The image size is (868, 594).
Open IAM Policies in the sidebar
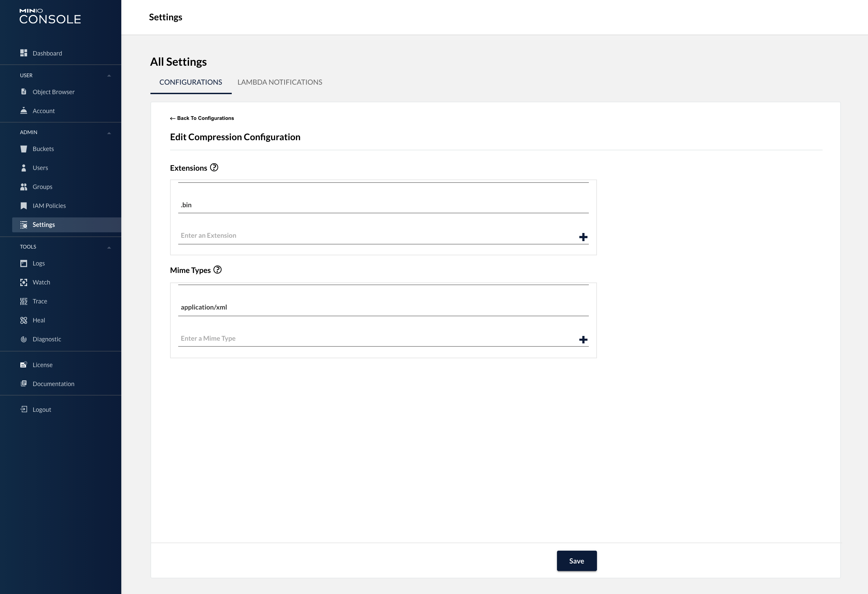pyautogui.click(x=49, y=206)
